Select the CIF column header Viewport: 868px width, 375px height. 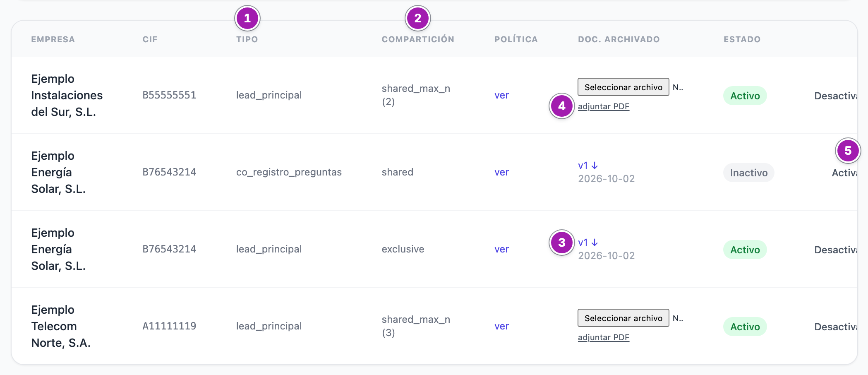click(x=150, y=39)
